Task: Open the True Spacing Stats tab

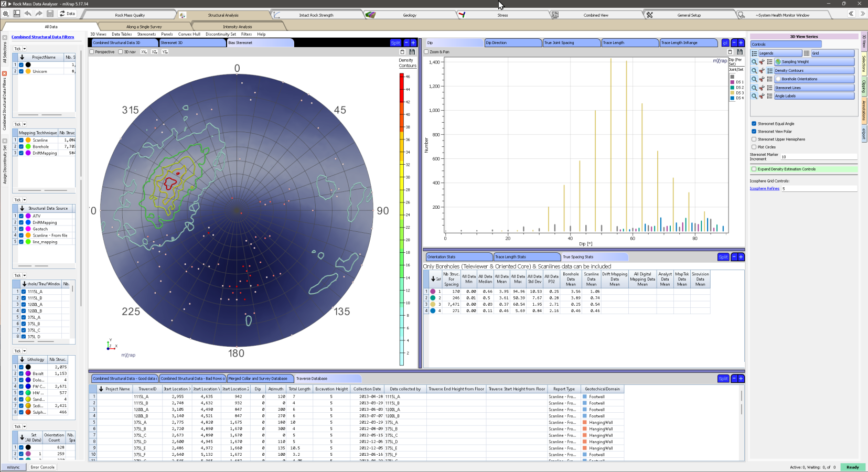Action: pos(595,257)
